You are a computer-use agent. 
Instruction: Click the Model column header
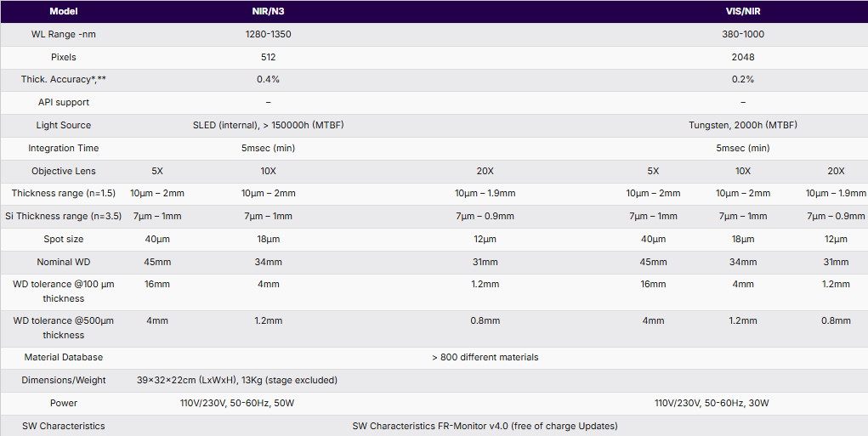(64, 11)
